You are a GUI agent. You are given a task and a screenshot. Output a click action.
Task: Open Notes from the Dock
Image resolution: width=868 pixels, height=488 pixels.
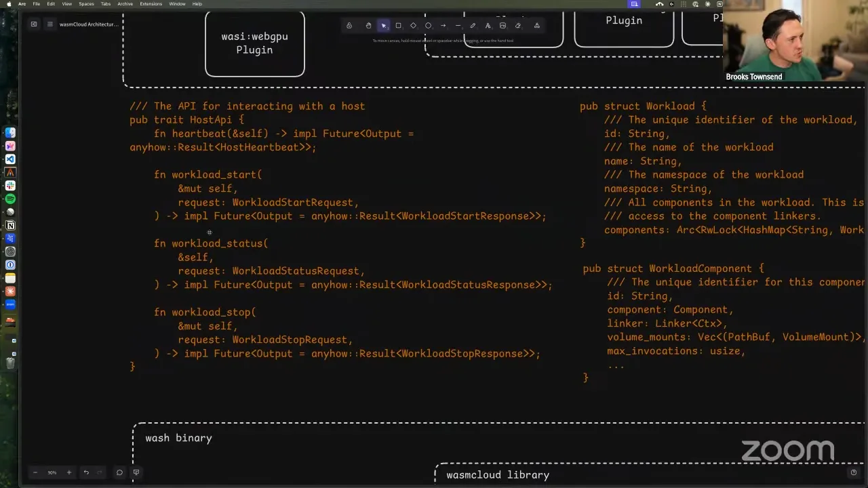[10, 278]
